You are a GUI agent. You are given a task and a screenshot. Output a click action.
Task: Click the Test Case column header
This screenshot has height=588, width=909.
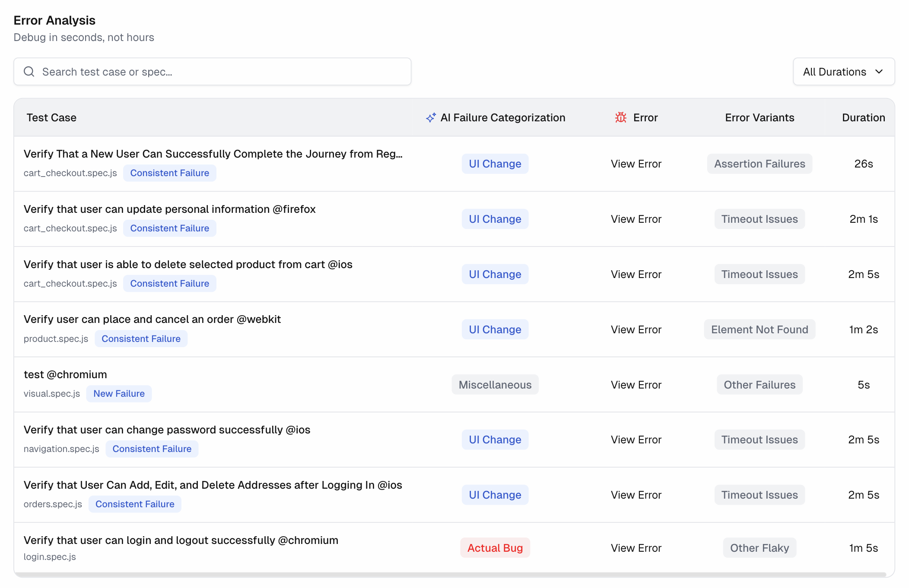51,117
